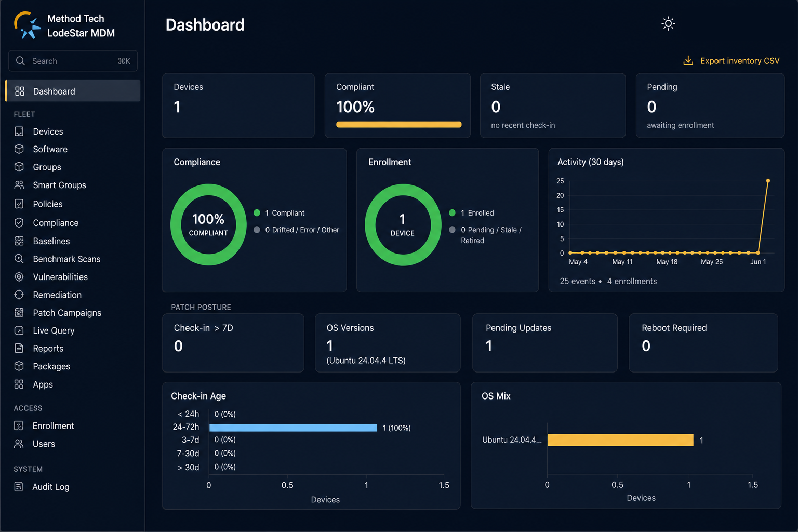Click the Compliance shield icon
The width and height of the screenshot is (798, 532).
tap(19, 222)
